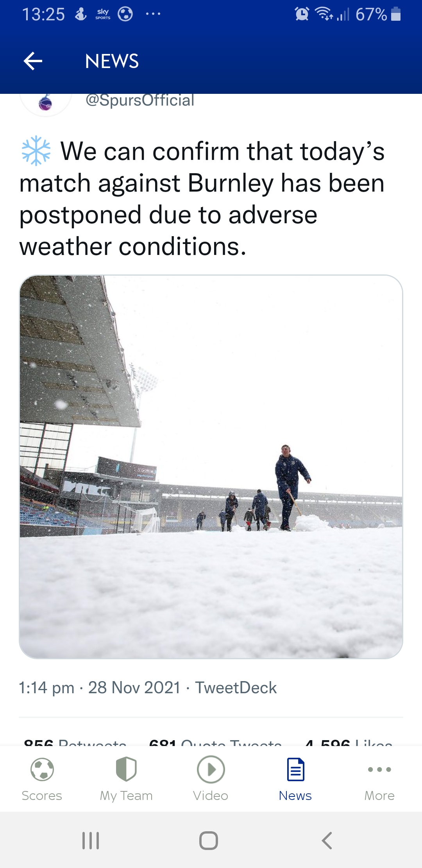
Task: Tap the back arrow in NEWS header
Action: click(33, 61)
